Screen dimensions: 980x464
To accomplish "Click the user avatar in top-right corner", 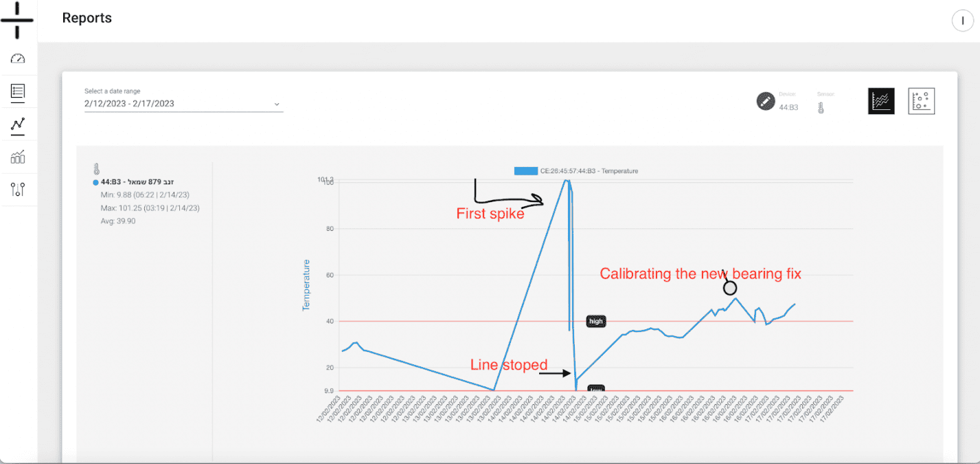I will pos(963,21).
